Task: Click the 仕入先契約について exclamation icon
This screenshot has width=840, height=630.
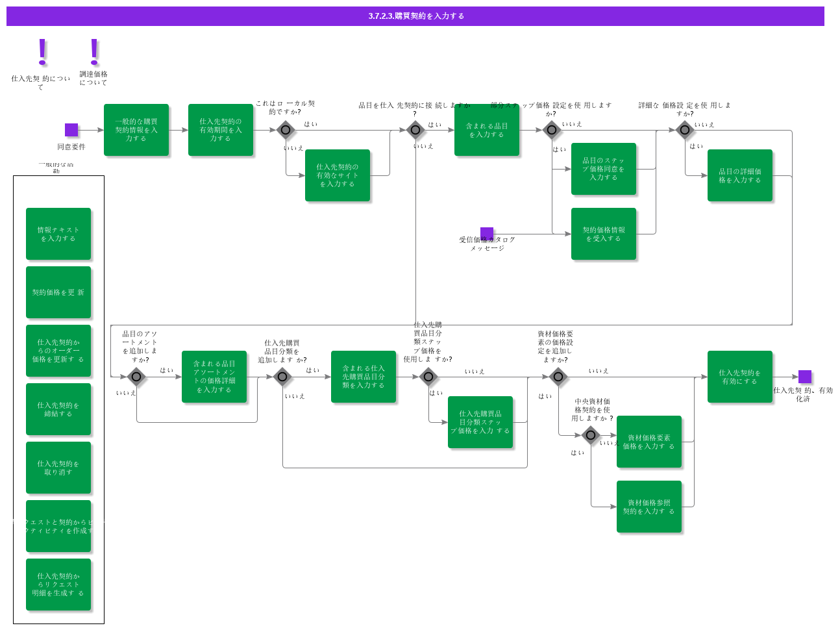Action: 43,52
